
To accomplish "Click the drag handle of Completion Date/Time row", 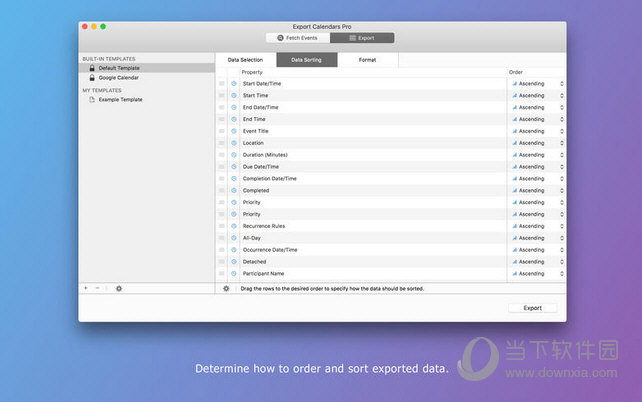I will (222, 178).
